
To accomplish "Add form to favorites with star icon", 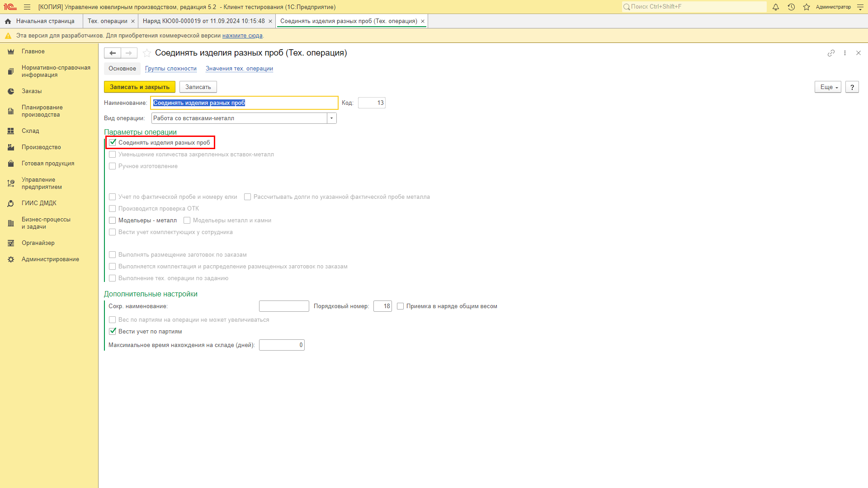I will 147,53.
